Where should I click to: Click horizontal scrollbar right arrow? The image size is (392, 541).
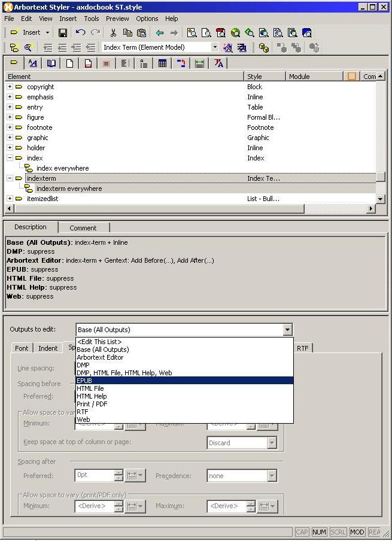(371, 208)
